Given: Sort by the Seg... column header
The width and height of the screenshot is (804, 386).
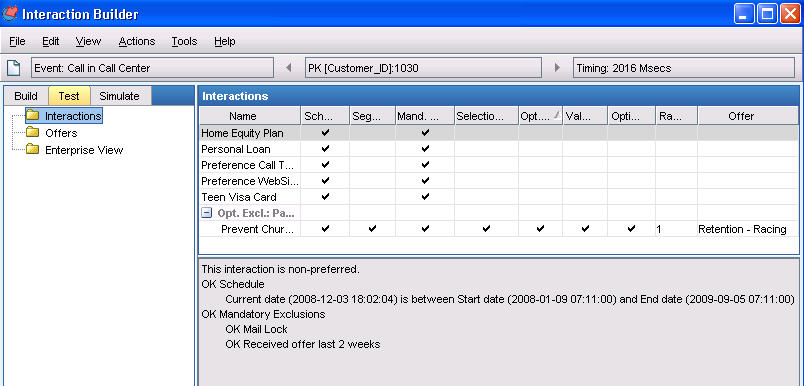Looking at the screenshot, I should 372,116.
